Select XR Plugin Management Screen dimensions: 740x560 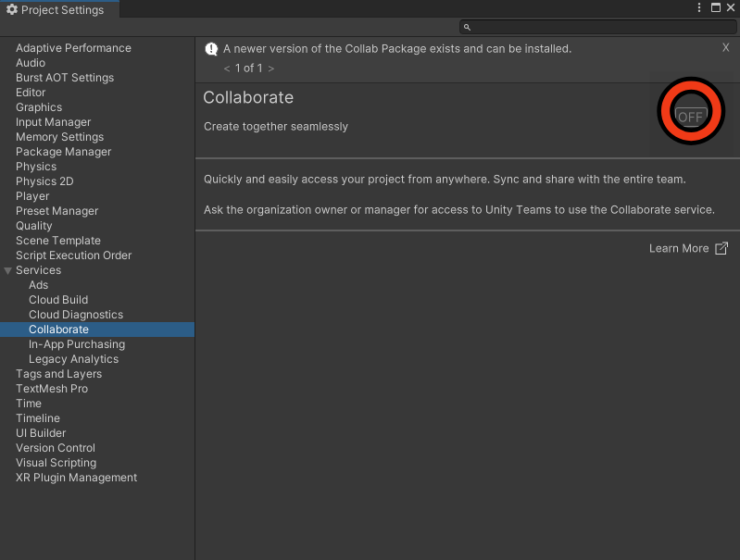[x=76, y=478]
